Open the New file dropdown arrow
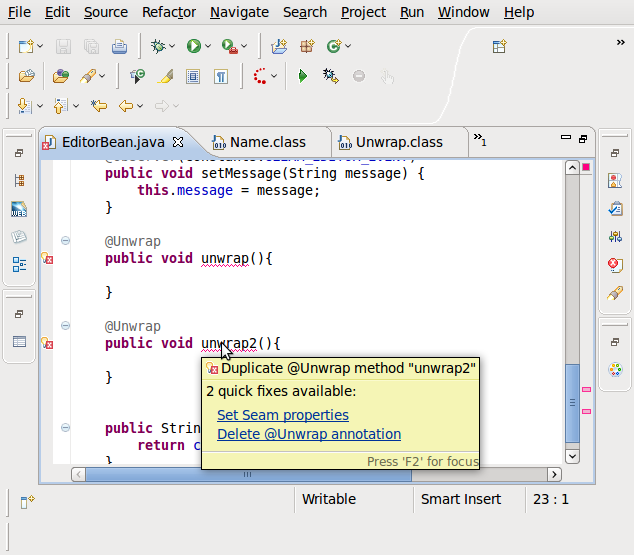Screen dimensions: 634x555 40,47
